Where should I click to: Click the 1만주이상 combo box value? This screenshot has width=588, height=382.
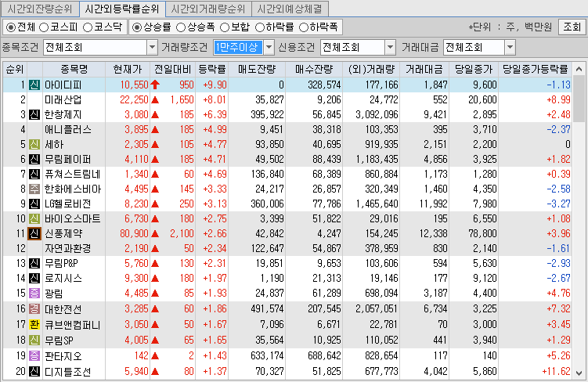(x=239, y=48)
